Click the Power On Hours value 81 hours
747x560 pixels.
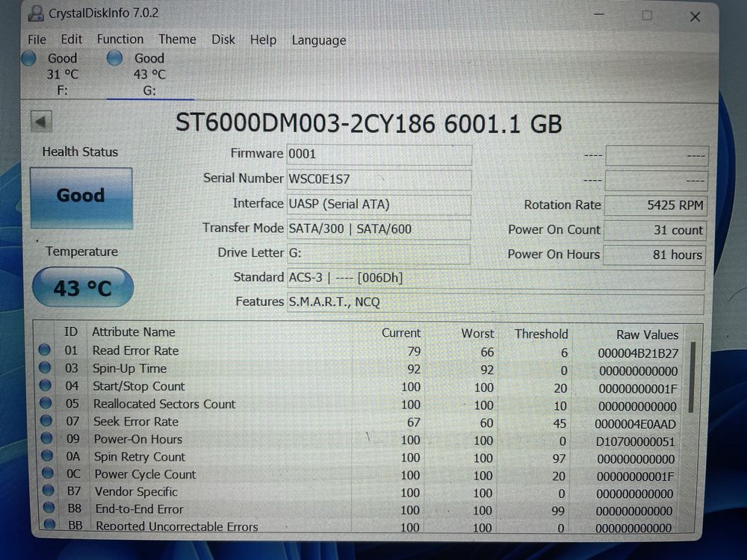pos(654,255)
